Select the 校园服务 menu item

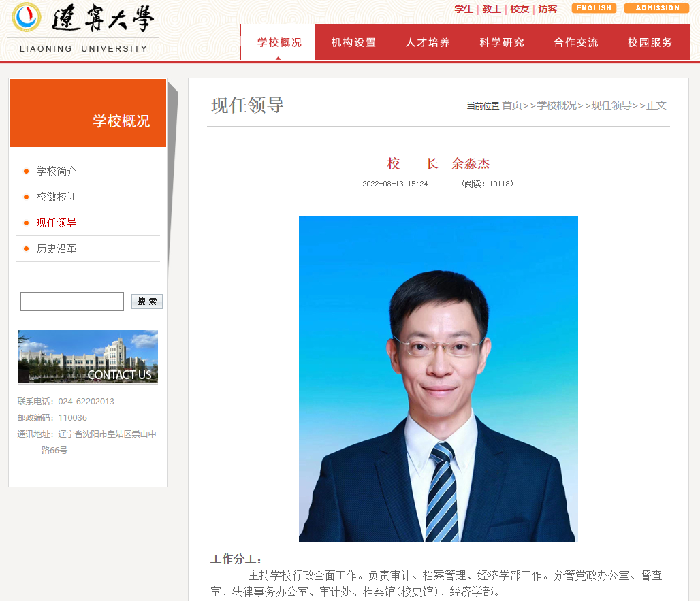coord(650,42)
